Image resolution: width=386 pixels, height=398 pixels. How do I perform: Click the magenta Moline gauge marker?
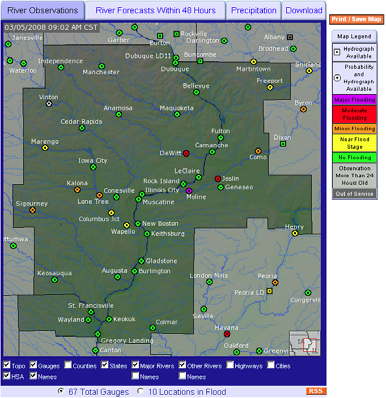point(189,191)
